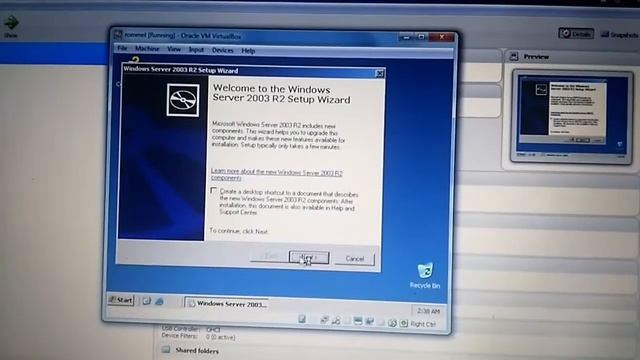The width and height of the screenshot is (640, 360).
Task: Click Show Desktop icon in guest quick launch
Action: [x=146, y=301]
